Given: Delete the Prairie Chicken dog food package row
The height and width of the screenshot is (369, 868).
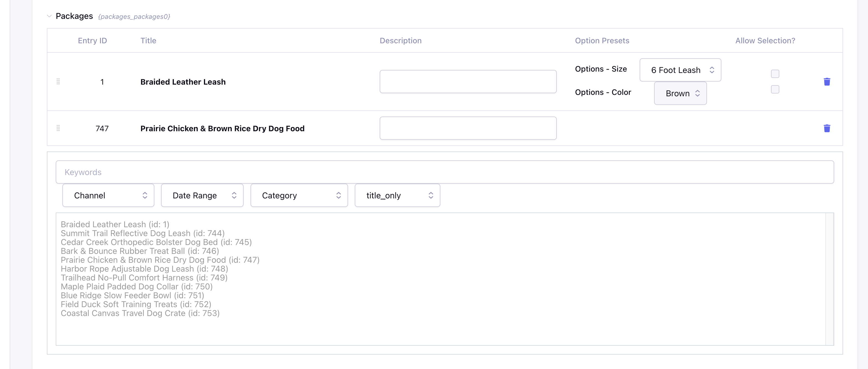Looking at the screenshot, I should point(826,128).
